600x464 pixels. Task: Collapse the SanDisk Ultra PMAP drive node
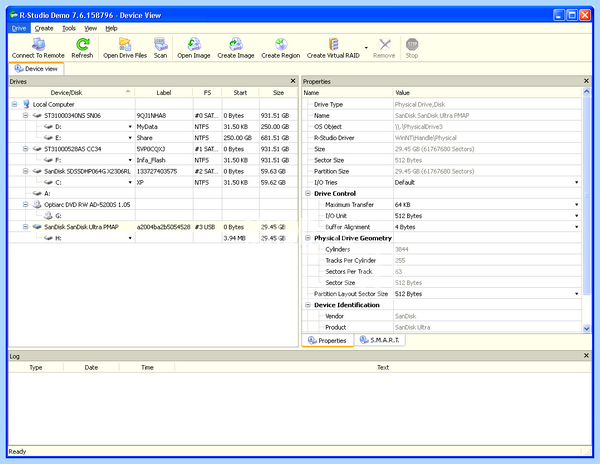(x=26, y=227)
